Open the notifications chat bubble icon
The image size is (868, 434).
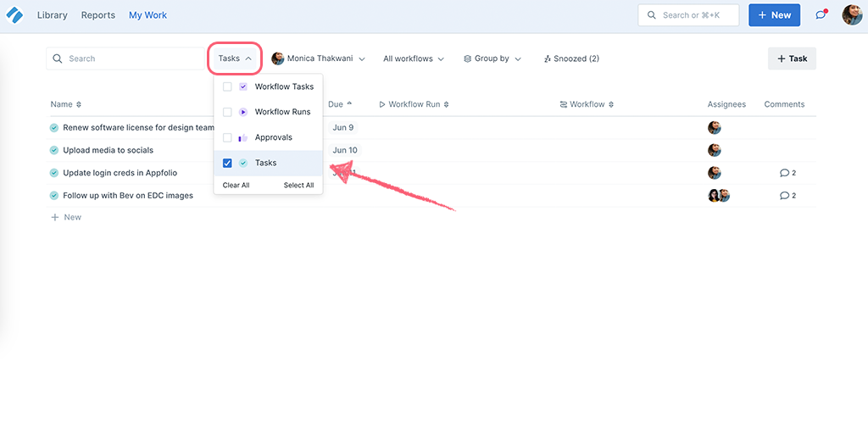click(821, 15)
